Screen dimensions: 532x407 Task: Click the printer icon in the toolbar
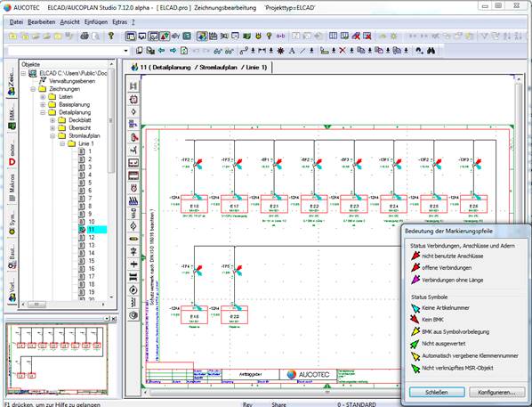(85, 36)
